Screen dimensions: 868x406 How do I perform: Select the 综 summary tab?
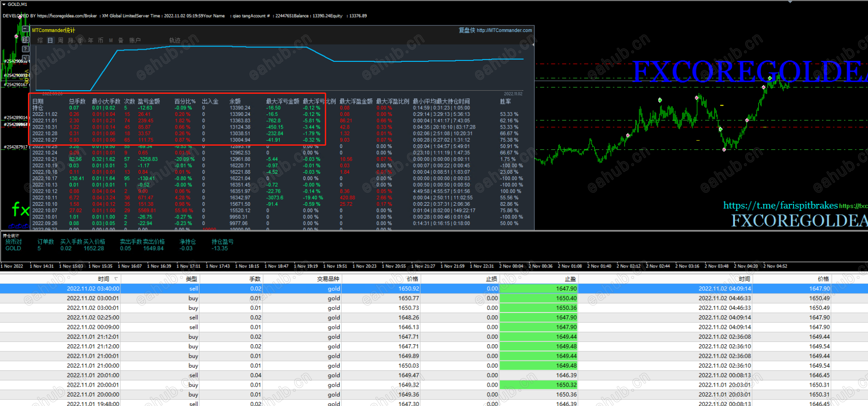[x=40, y=41]
